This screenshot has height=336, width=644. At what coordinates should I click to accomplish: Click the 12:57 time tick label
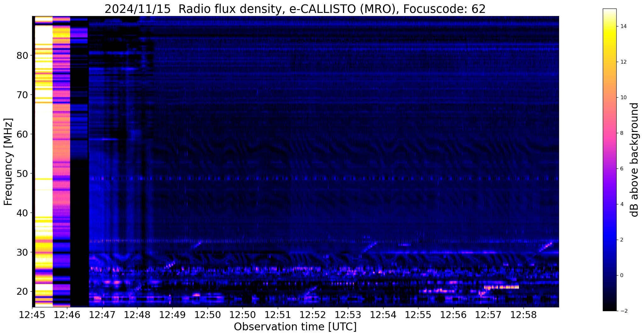(489, 315)
